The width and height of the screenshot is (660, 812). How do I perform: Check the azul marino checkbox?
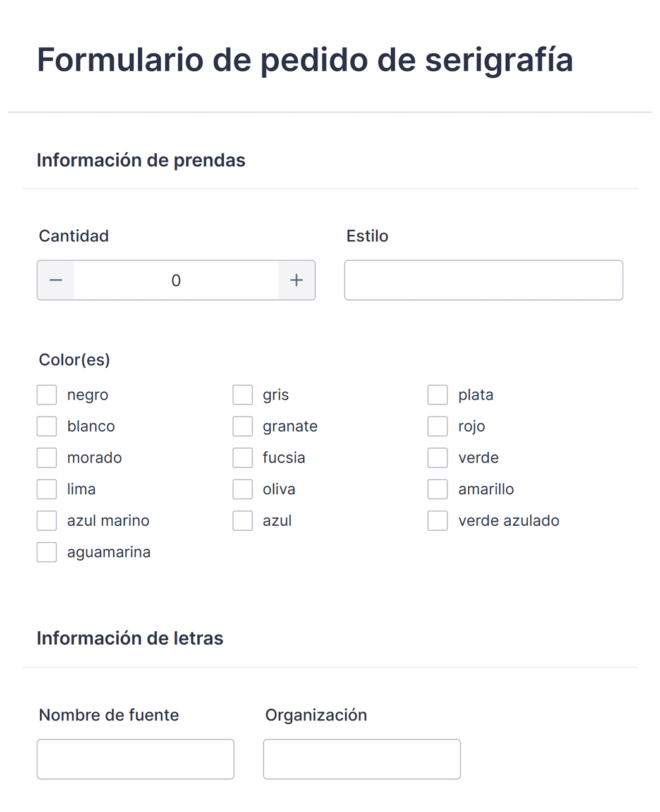(x=47, y=521)
